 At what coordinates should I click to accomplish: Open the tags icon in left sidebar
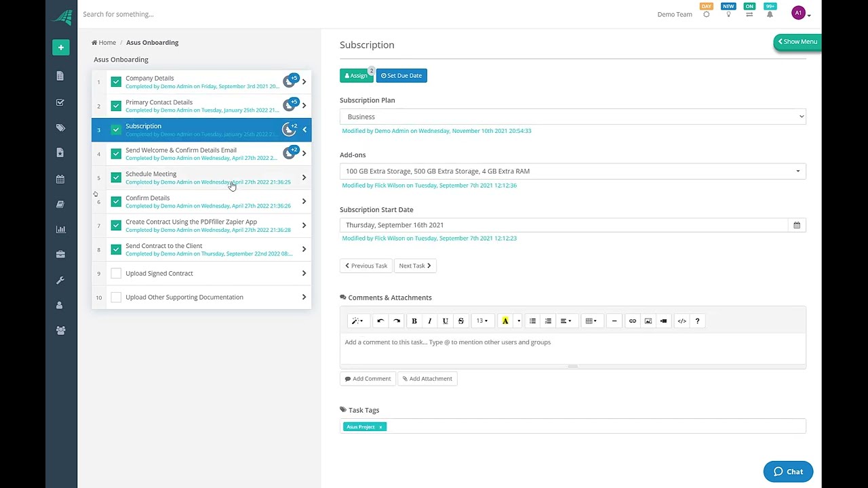(x=60, y=127)
